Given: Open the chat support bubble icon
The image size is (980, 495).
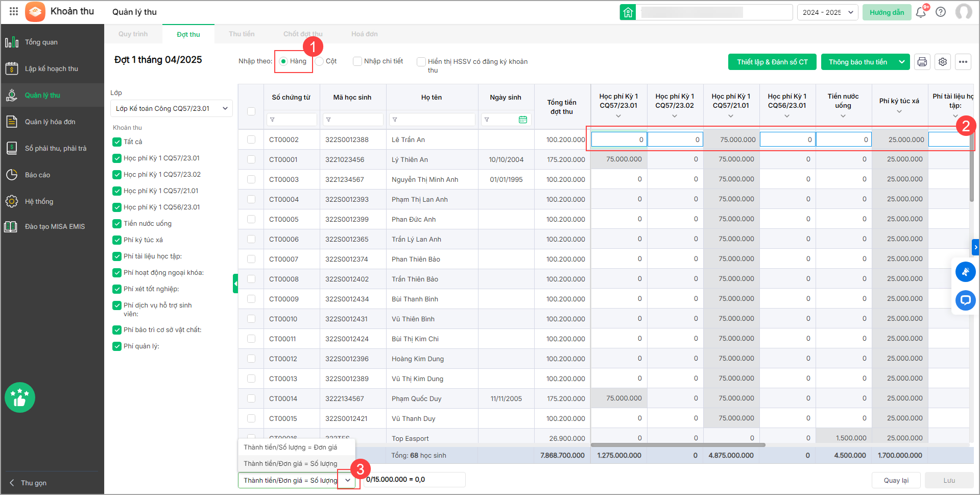Looking at the screenshot, I should [x=965, y=300].
